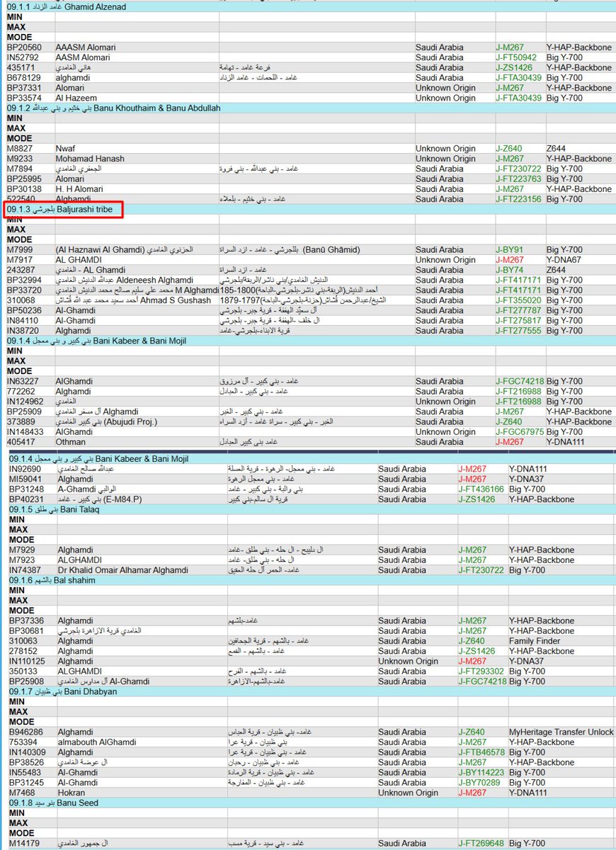Click kit number BP37331
The height and width of the screenshot is (850, 616).
click(x=23, y=88)
